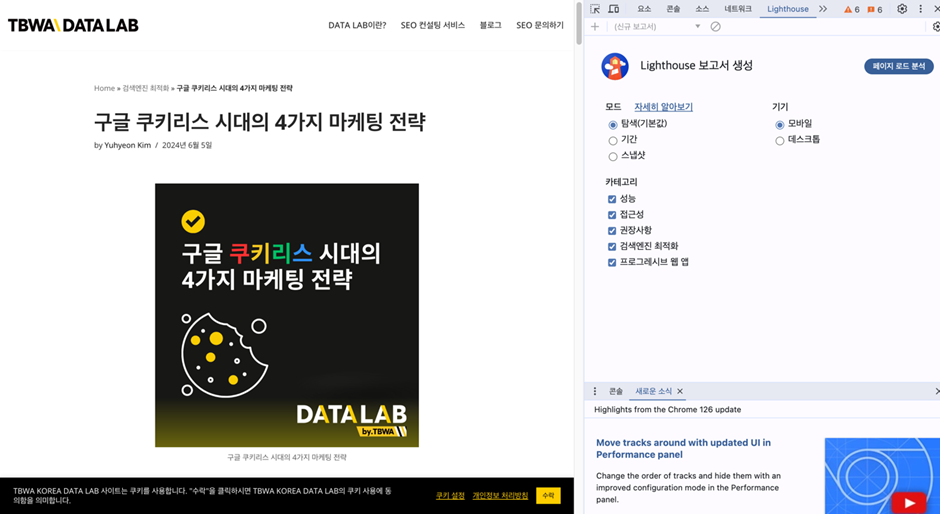Uncheck the 성능 category checkbox
This screenshot has width=940, height=514.
[612, 199]
